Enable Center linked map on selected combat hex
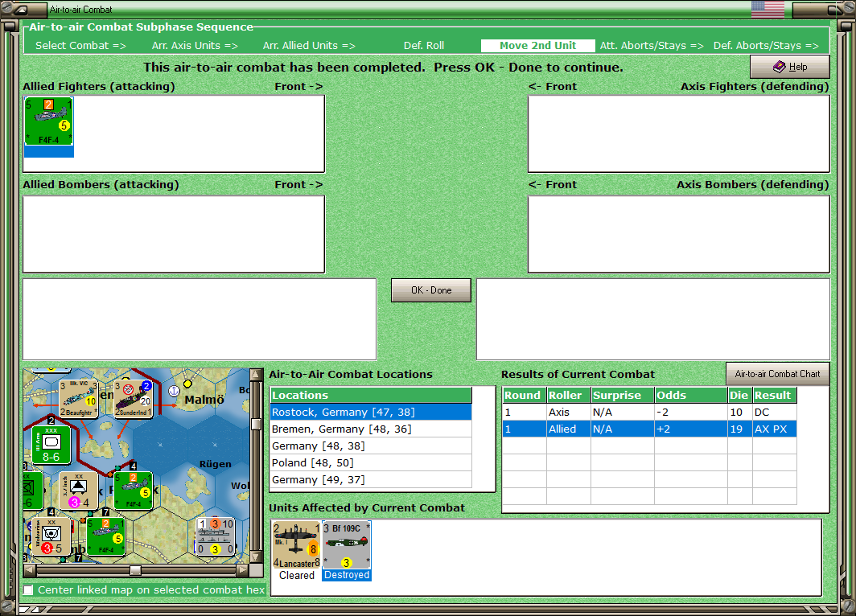 pyautogui.click(x=28, y=589)
